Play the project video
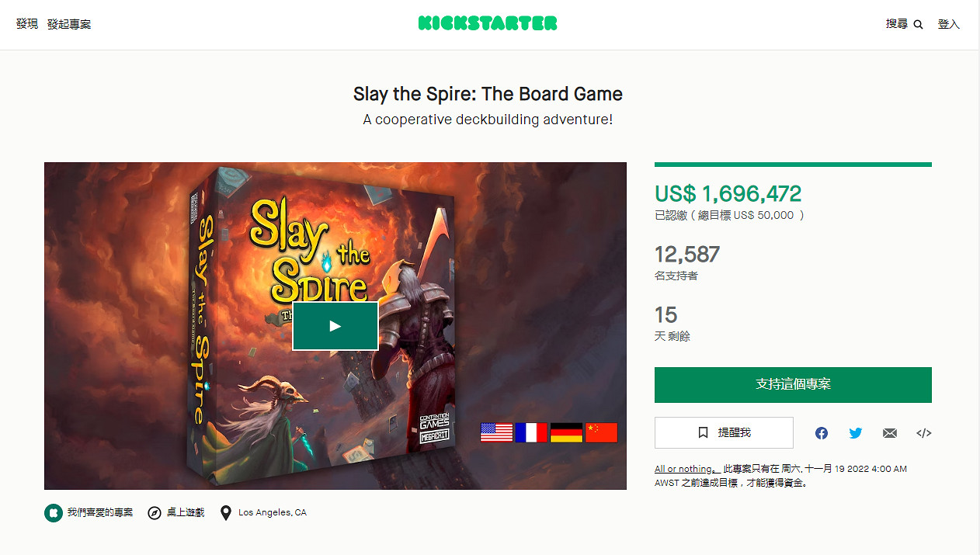 click(x=335, y=326)
